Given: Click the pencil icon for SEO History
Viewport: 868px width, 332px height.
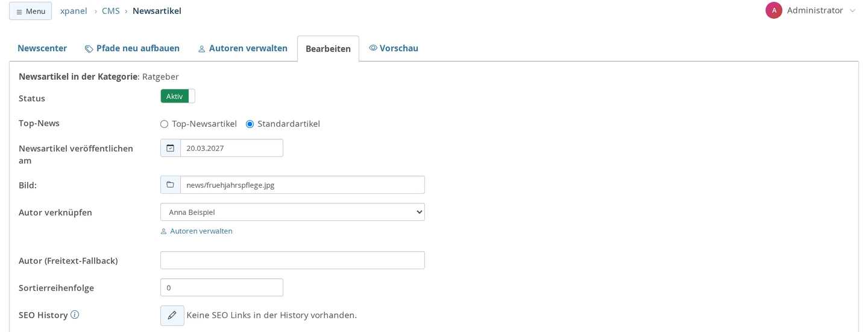Looking at the screenshot, I should pyautogui.click(x=172, y=315).
